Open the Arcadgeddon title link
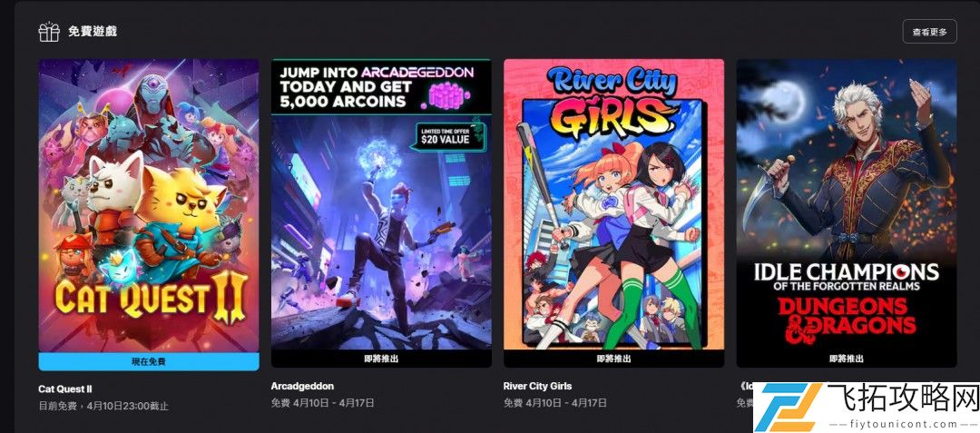The height and width of the screenshot is (433, 980). 302,386
